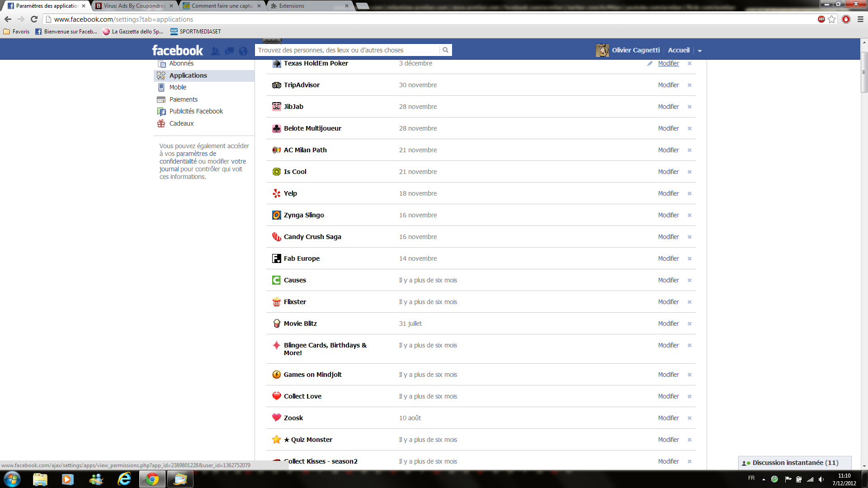868x488 pixels.
Task: Click the browser address bar
Action: point(429,19)
